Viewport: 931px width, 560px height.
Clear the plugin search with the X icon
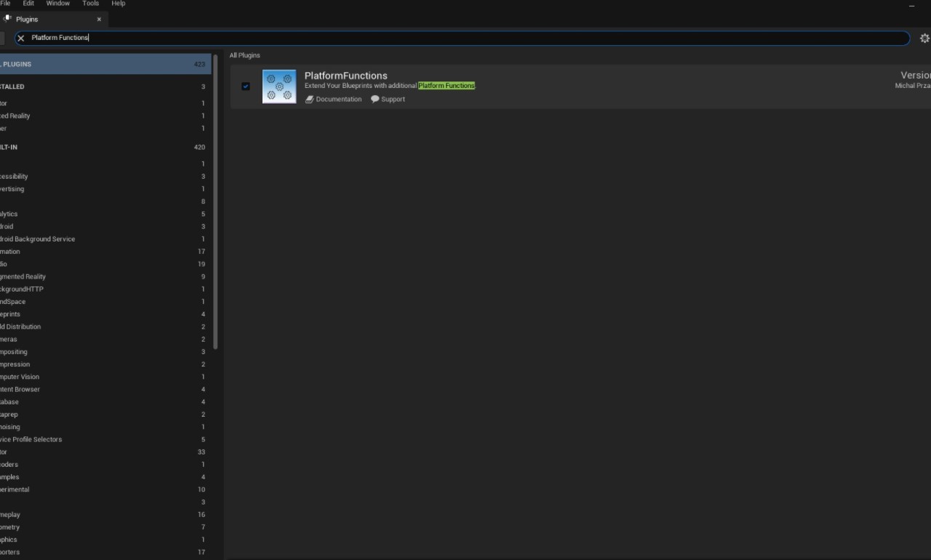21,38
